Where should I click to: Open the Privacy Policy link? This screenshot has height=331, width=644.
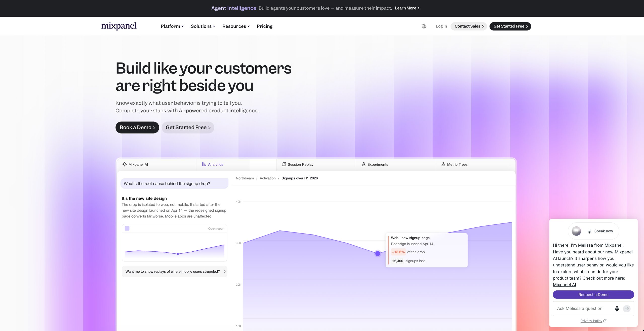pyautogui.click(x=593, y=321)
